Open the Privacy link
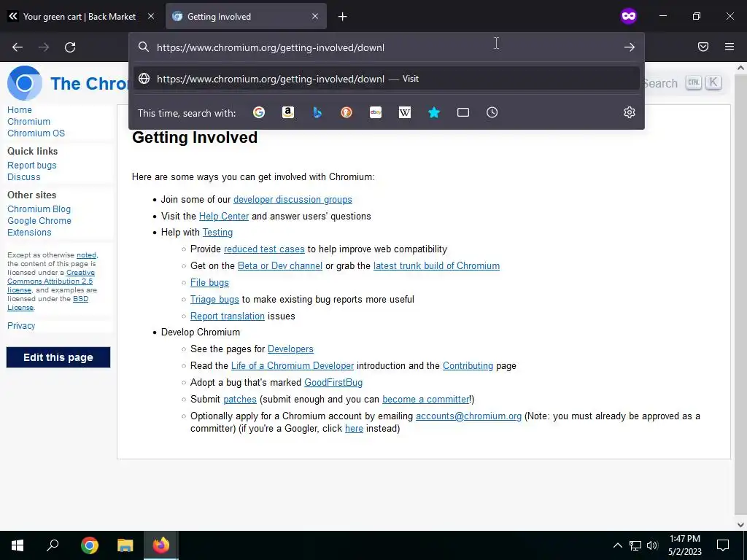This screenshot has height=560, width=747. tap(21, 326)
